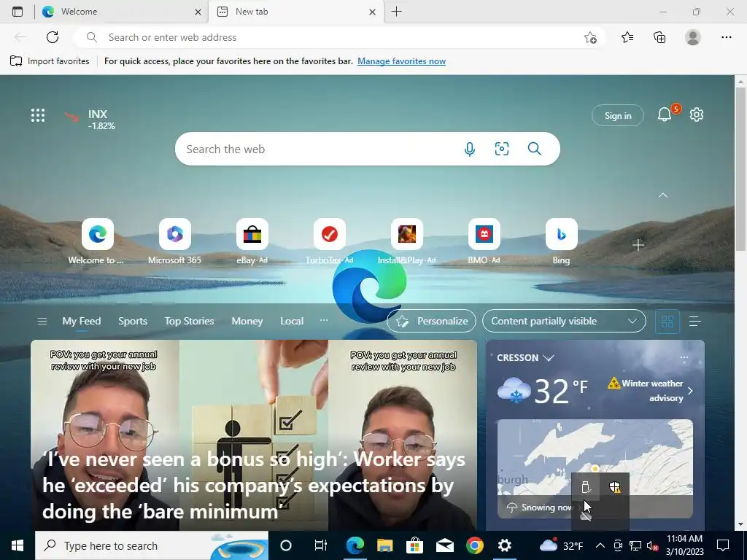
Task: Open feed hamburger menu icon
Action: [42, 322]
